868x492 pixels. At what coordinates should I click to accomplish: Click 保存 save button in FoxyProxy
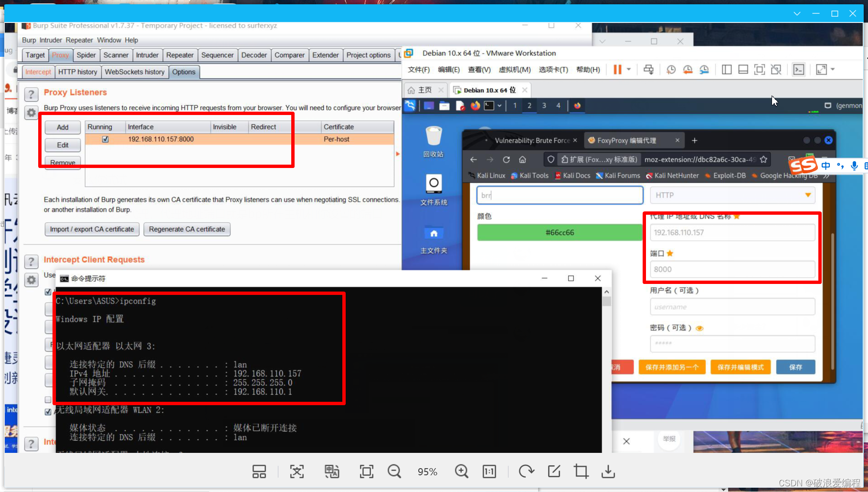tap(795, 367)
